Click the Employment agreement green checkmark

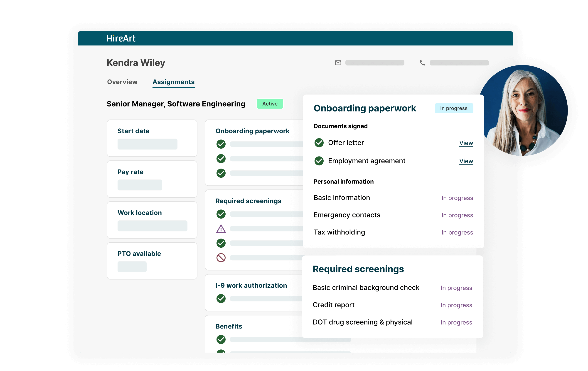click(x=319, y=161)
